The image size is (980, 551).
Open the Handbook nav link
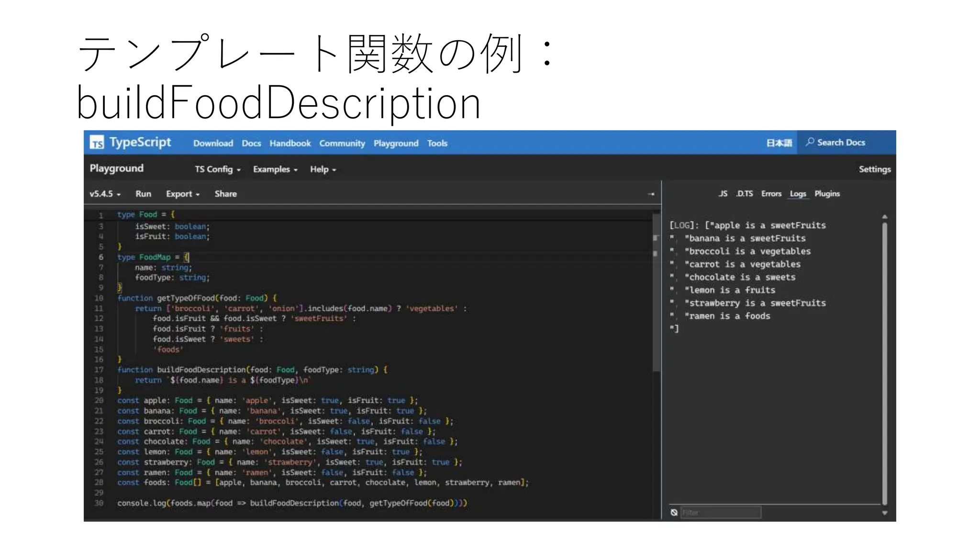click(290, 143)
